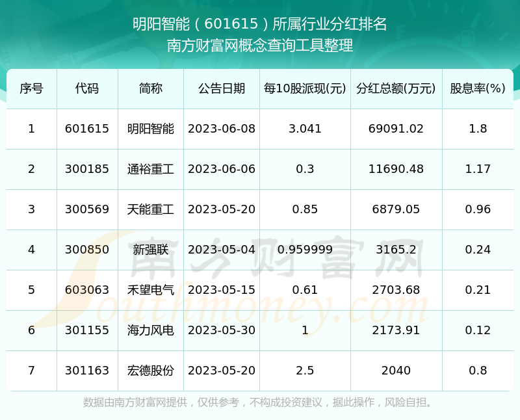Click the disclaimer text 数据由南方财富网提供

(135, 402)
